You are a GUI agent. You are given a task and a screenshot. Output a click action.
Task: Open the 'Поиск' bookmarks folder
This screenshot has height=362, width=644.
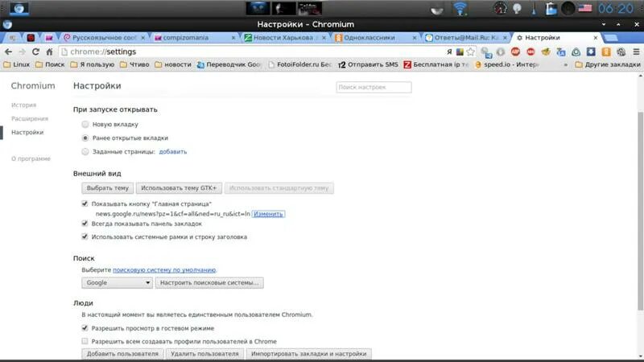[50, 64]
